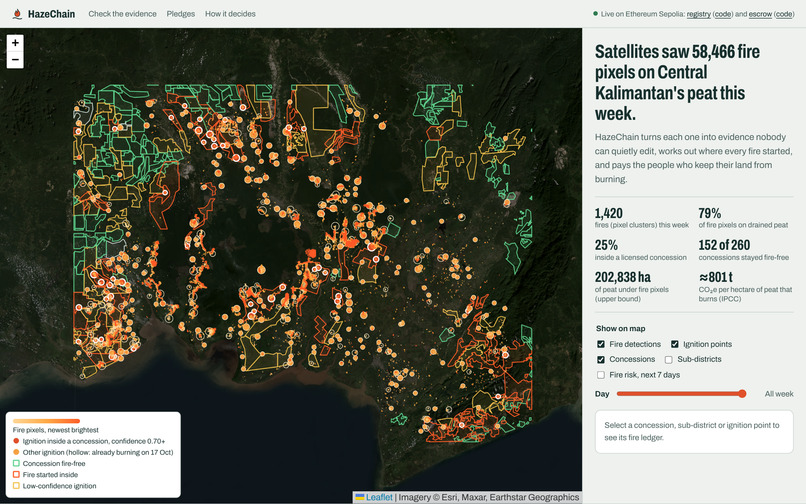
Task: Zoom out the map with minus button
Action: coord(15,60)
